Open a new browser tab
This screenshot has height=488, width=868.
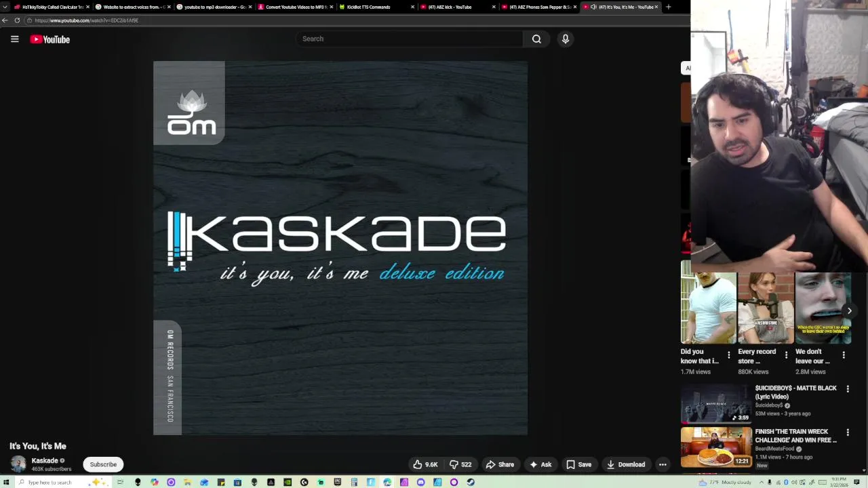tap(669, 7)
